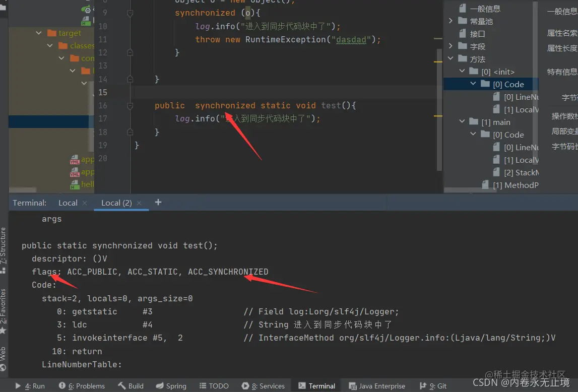Collapse the [1] main method node
Screen dimensions: 578x392
coord(462,121)
